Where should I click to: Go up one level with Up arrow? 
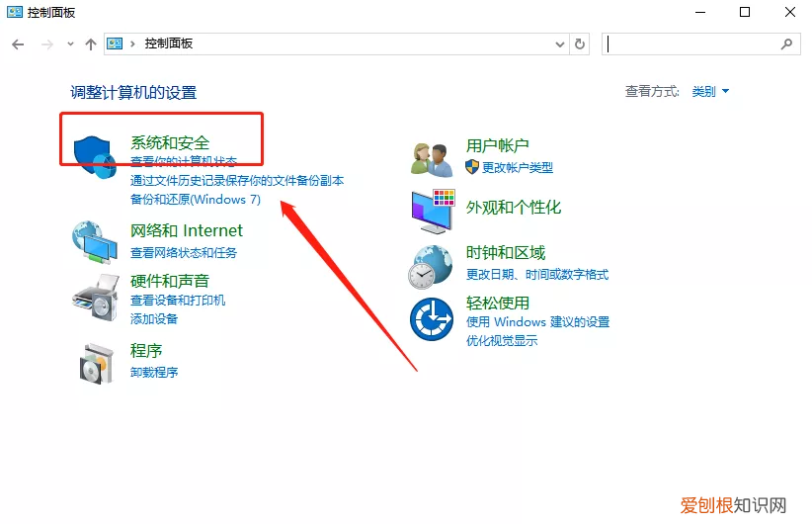point(91,44)
